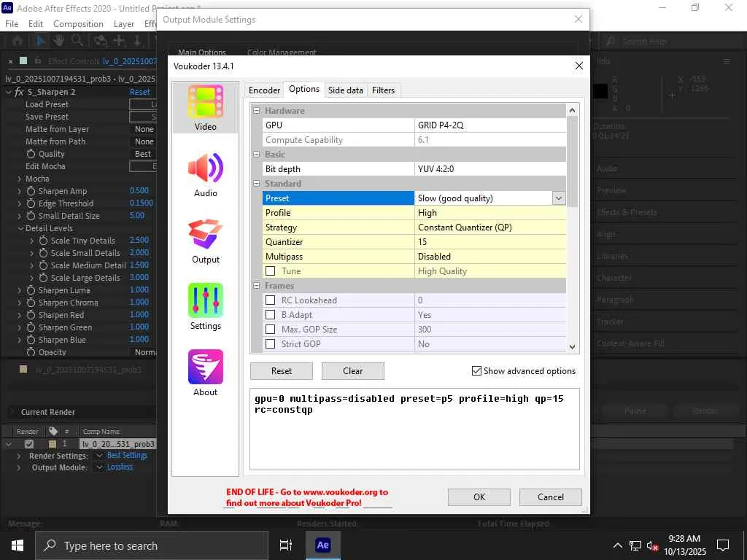Screen dimensions: 747x560
Task: Open Lossless output module link
Action: point(120,467)
